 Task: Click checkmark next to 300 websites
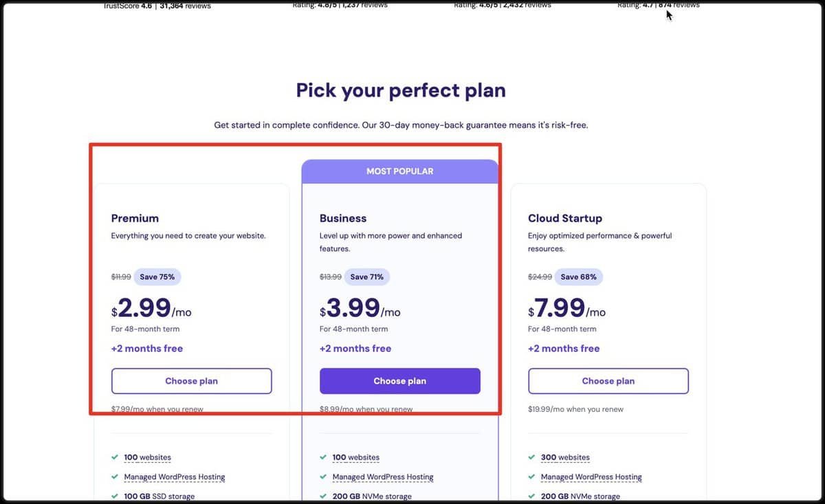[531, 457]
